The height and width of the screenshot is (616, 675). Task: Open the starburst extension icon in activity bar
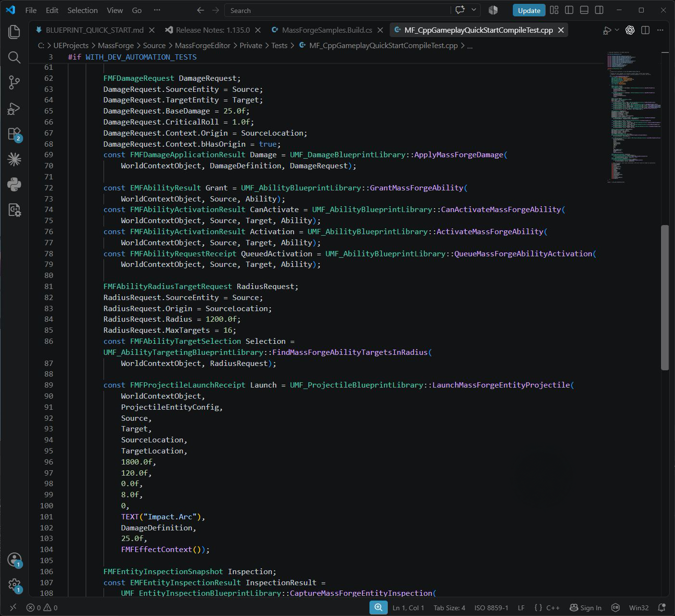click(x=14, y=159)
